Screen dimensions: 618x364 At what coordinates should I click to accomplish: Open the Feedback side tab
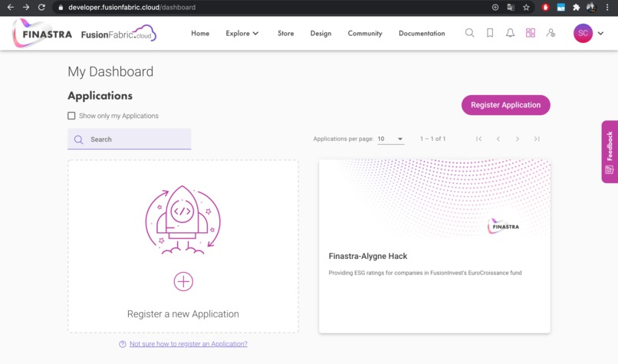[x=610, y=152]
